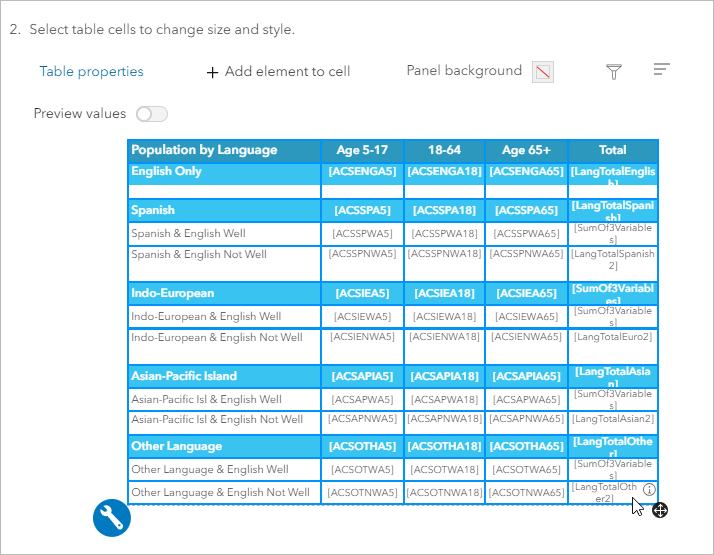714x555 pixels.
Task: Select the [LangTotalSpanish2] cell
Action: coord(613,263)
